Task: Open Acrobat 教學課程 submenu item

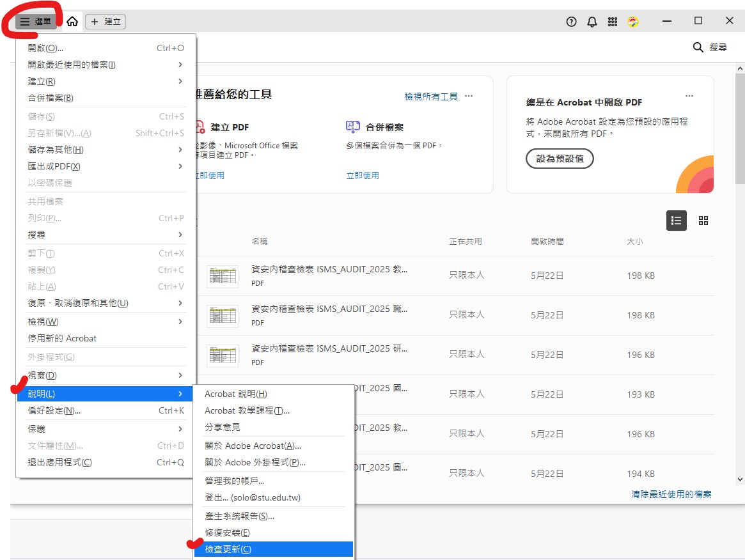Action: pyautogui.click(x=274, y=410)
